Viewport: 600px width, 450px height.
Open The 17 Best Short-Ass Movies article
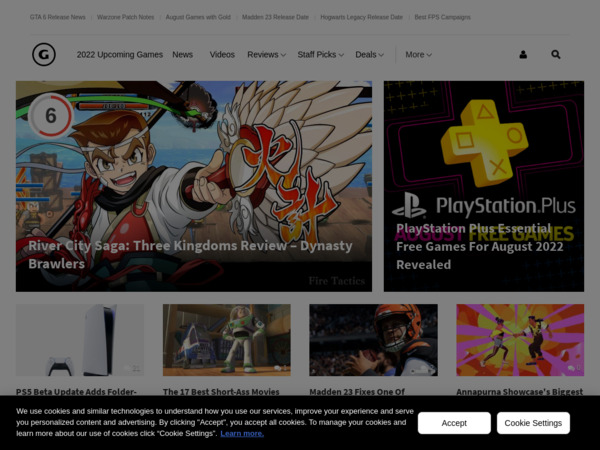pyautogui.click(x=221, y=391)
